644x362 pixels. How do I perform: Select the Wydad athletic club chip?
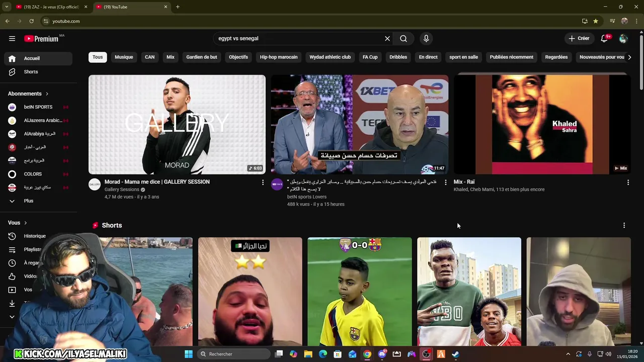pyautogui.click(x=330, y=57)
